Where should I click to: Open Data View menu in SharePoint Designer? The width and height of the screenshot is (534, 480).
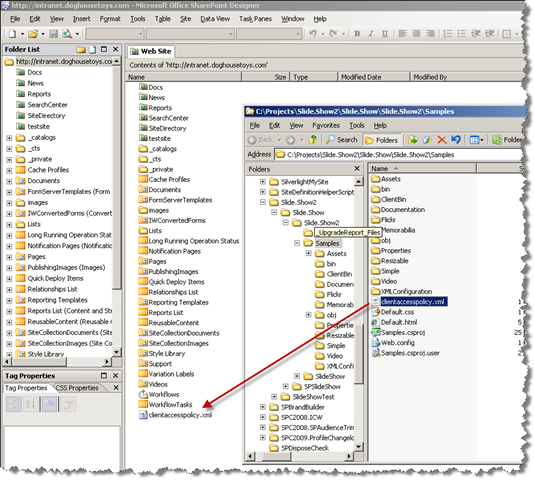[x=215, y=19]
